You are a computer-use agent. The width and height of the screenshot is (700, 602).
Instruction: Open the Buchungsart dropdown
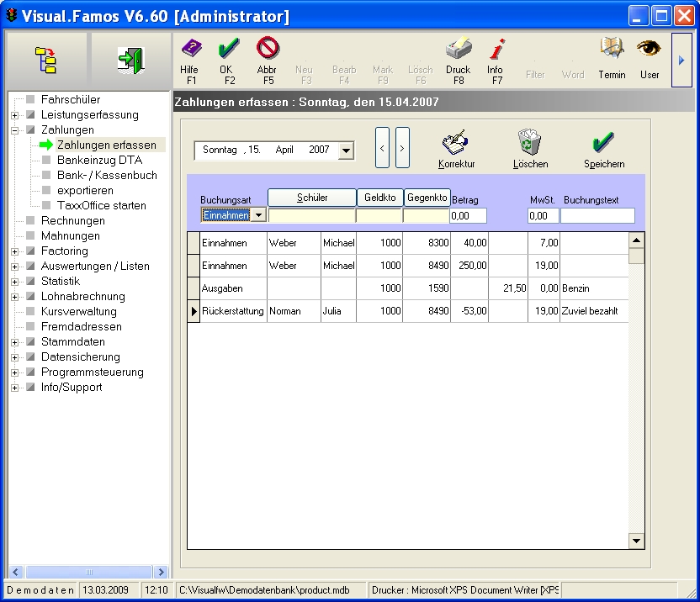(x=258, y=215)
